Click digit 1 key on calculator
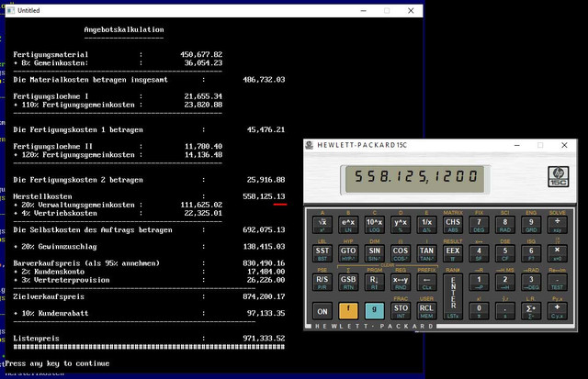This screenshot has width=588, height=379. tap(479, 282)
